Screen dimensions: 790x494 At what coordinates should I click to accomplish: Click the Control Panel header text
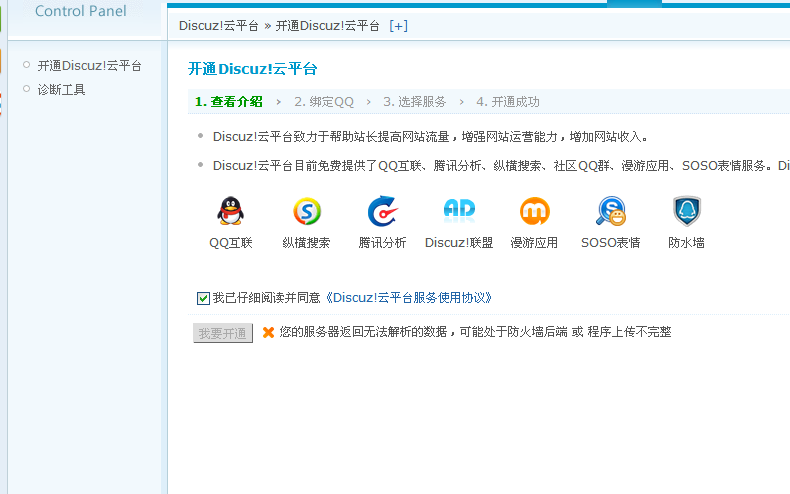pos(81,11)
